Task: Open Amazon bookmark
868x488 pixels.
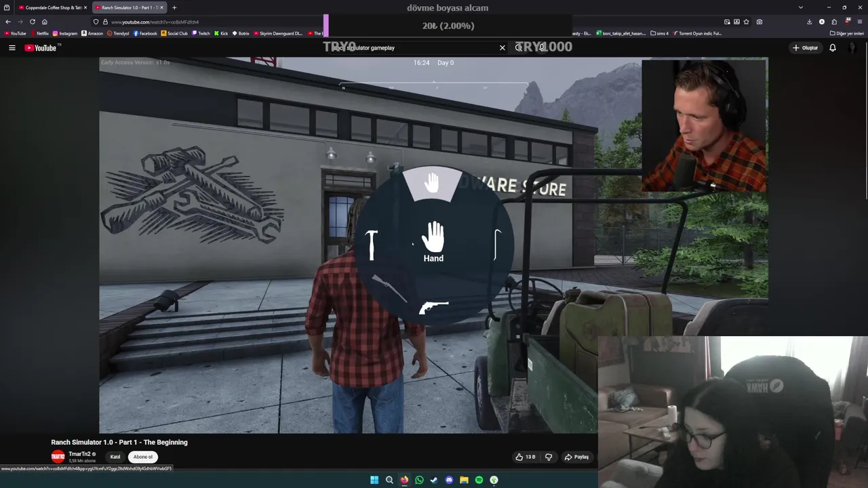Action: tap(92, 33)
